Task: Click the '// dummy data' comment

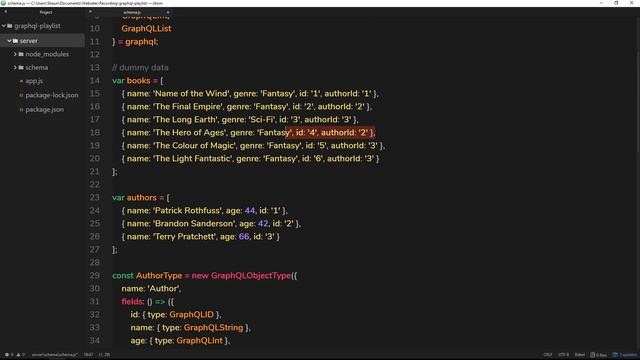Action: (x=140, y=68)
